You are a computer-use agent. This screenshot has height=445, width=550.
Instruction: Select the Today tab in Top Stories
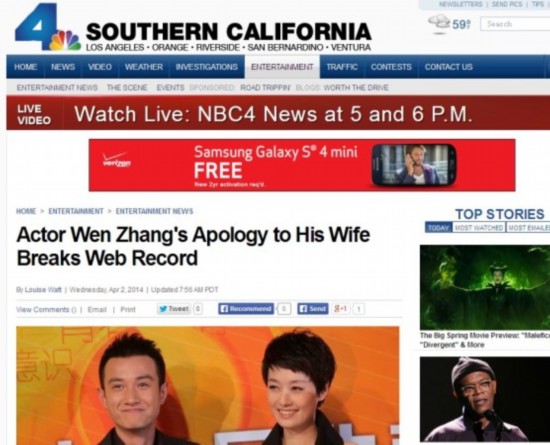[x=438, y=228]
